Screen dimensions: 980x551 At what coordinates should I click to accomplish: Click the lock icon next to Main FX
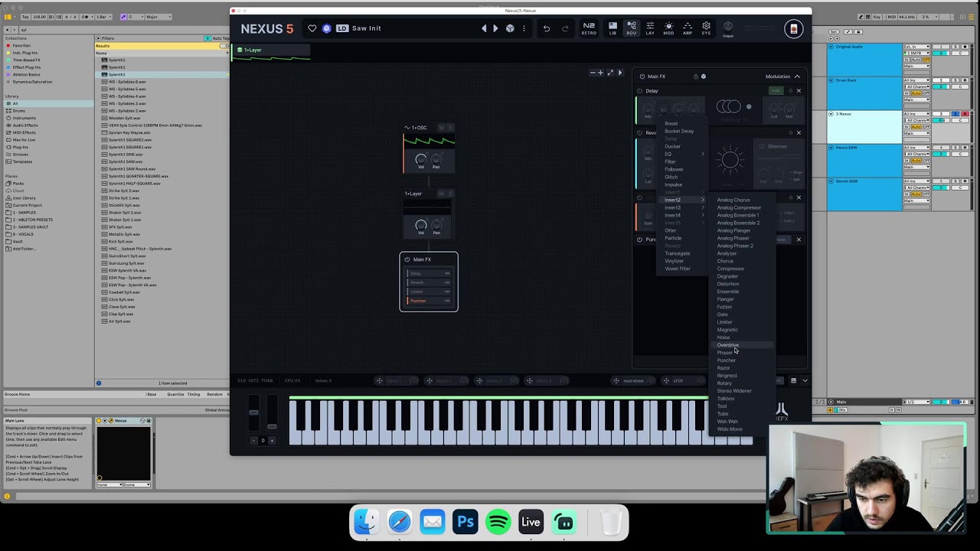click(695, 77)
